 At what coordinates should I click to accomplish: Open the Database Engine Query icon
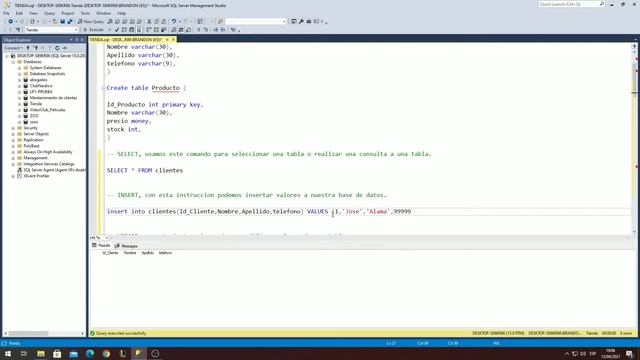click(x=110, y=21)
